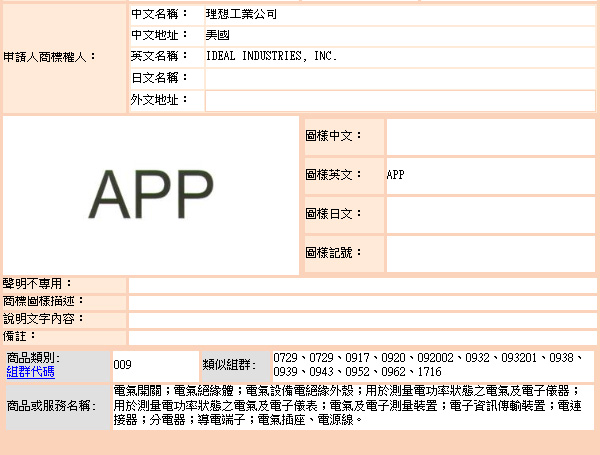
Task: Click the 中文名稱 label
Action: tap(159, 14)
